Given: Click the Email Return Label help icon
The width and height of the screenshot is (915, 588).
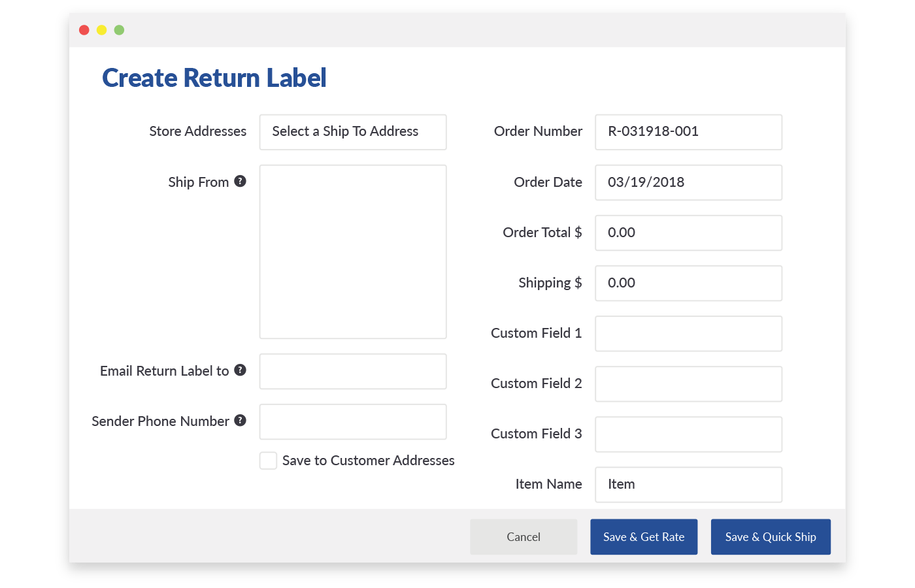Looking at the screenshot, I should pos(241,370).
